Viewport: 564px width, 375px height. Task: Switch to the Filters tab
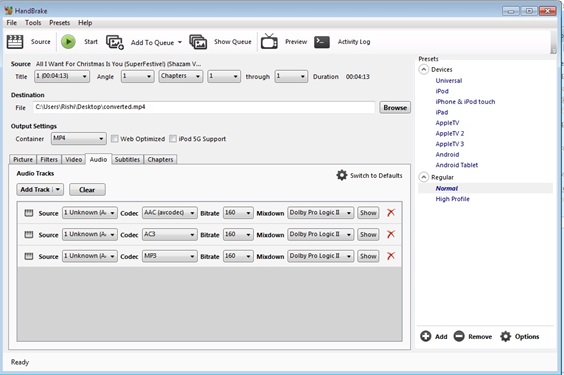pos(49,159)
